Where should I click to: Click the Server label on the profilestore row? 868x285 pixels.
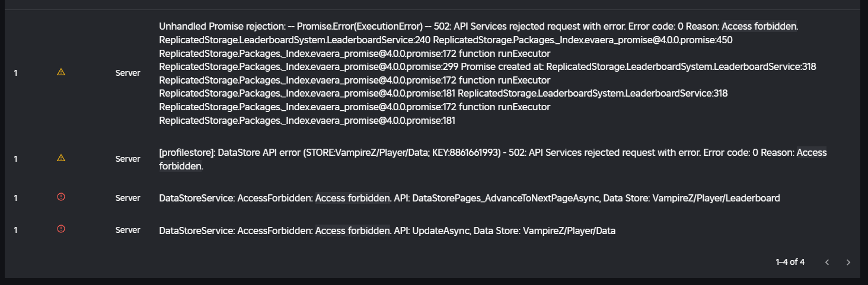(x=128, y=159)
